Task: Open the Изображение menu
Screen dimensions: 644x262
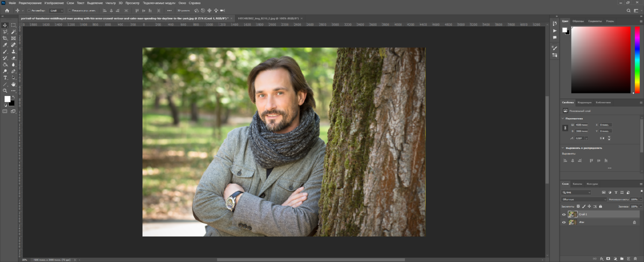Action: coord(55,3)
